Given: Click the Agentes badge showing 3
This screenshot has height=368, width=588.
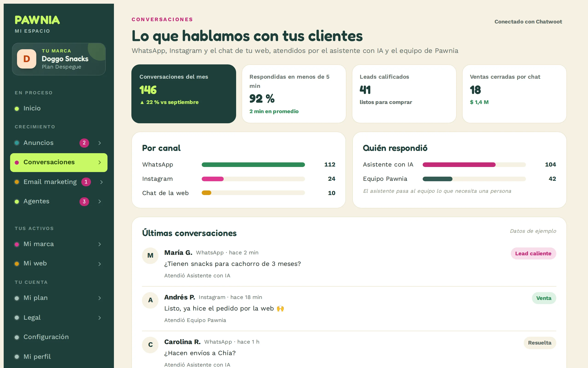Looking at the screenshot, I should pos(84,201).
